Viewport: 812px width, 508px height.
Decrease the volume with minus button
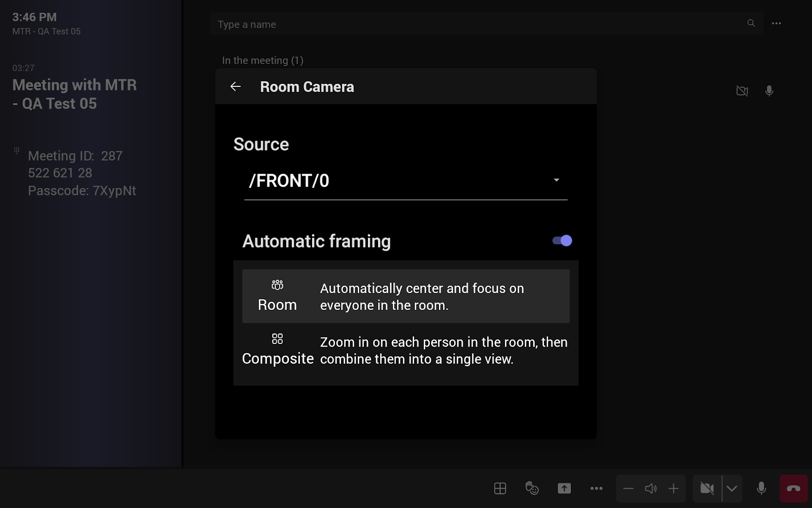tap(628, 489)
